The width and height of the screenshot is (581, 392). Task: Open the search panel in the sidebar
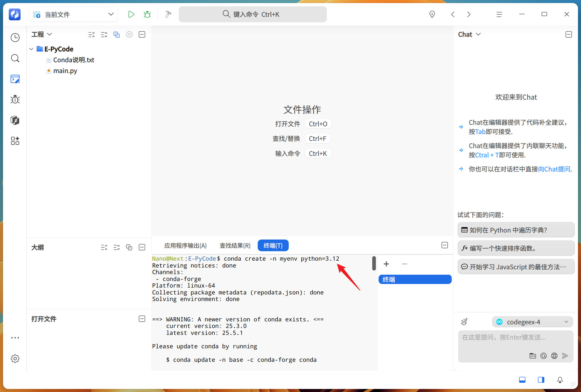15,58
